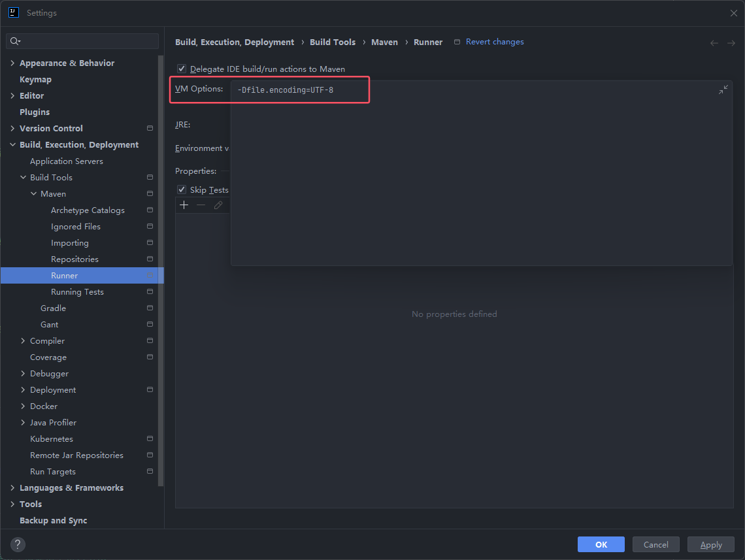Expand the Version Control section chevron

pyautogui.click(x=12, y=128)
